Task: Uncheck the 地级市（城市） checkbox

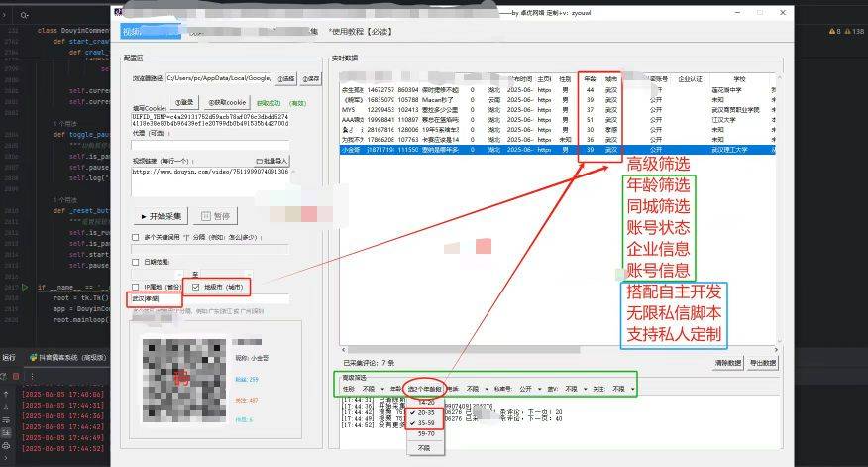Action: (195, 287)
